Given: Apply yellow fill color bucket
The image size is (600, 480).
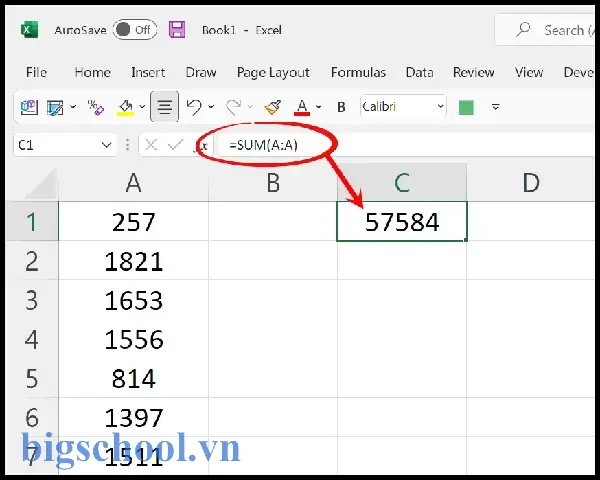Looking at the screenshot, I should click(126, 108).
